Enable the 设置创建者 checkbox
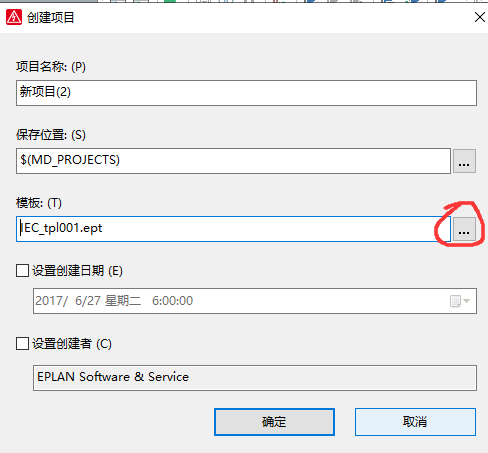The image size is (488, 453). pyautogui.click(x=22, y=343)
